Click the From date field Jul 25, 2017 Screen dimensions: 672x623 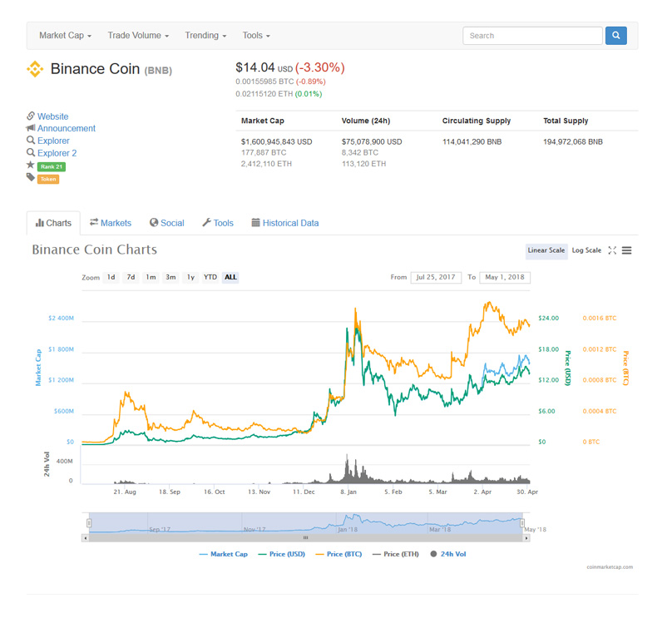click(436, 277)
